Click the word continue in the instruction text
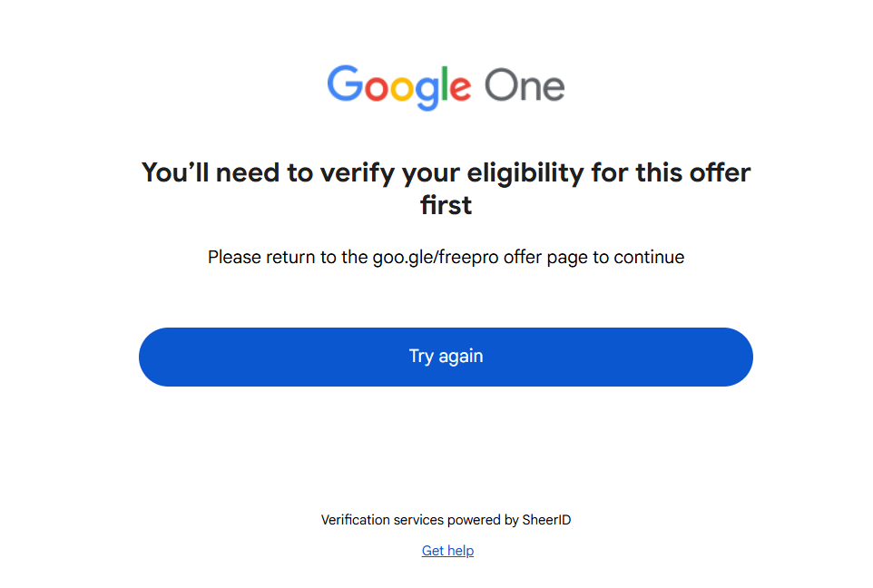Screen dimensions: 873x588 pos(649,258)
